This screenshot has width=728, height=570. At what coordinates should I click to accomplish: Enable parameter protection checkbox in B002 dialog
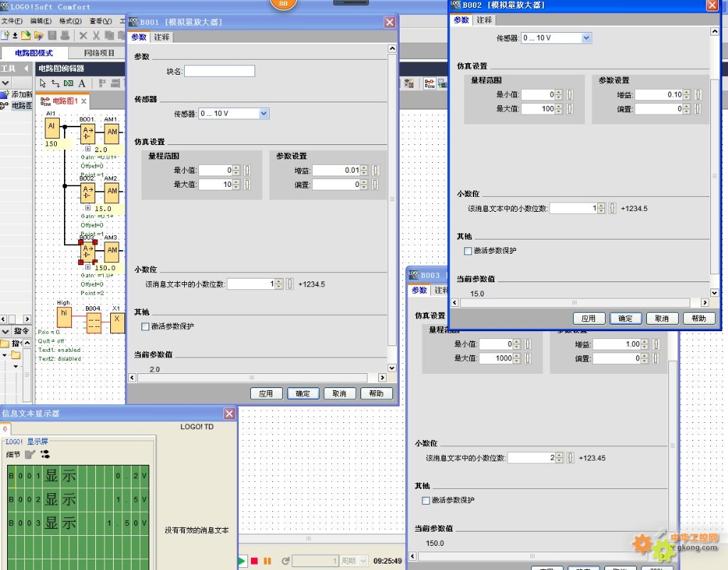tap(468, 251)
